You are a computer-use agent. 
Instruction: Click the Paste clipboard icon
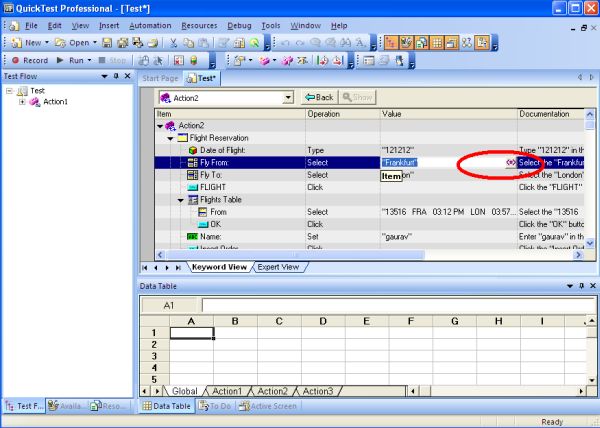204,43
